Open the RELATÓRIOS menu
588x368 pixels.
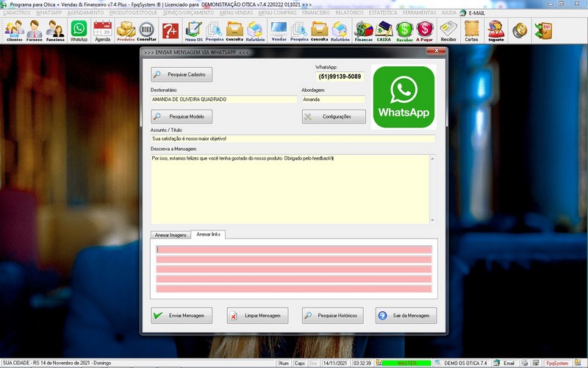[x=350, y=13]
